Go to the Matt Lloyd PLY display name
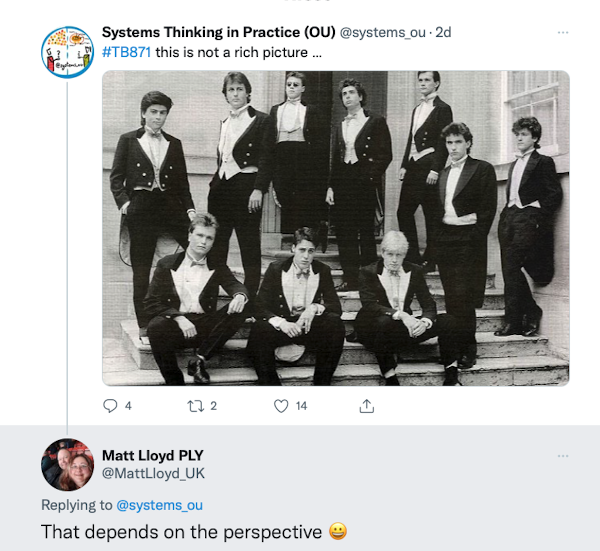The width and height of the screenshot is (600, 551). click(x=152, y=456)
